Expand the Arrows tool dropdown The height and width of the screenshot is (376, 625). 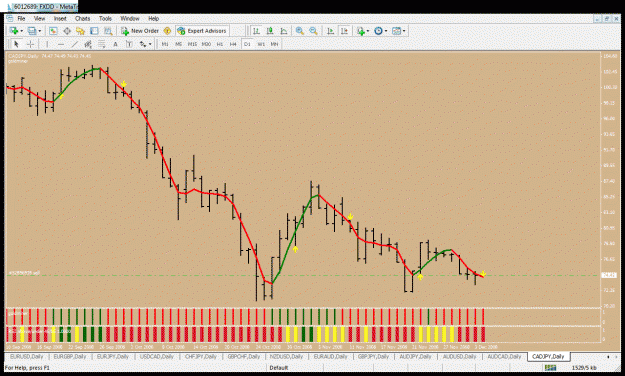pos(150,44)
